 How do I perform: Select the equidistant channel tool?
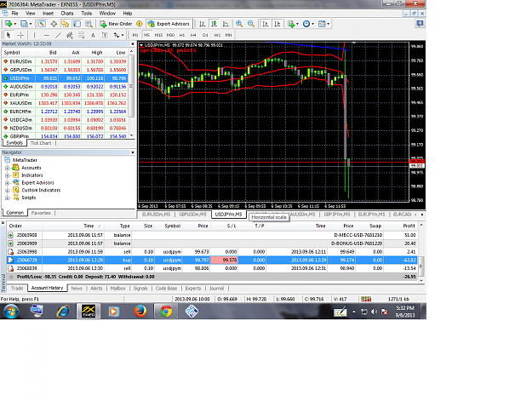[70, 35]
